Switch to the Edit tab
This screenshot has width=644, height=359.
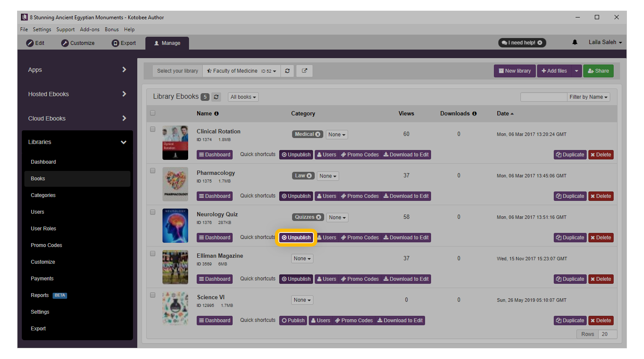35,43
